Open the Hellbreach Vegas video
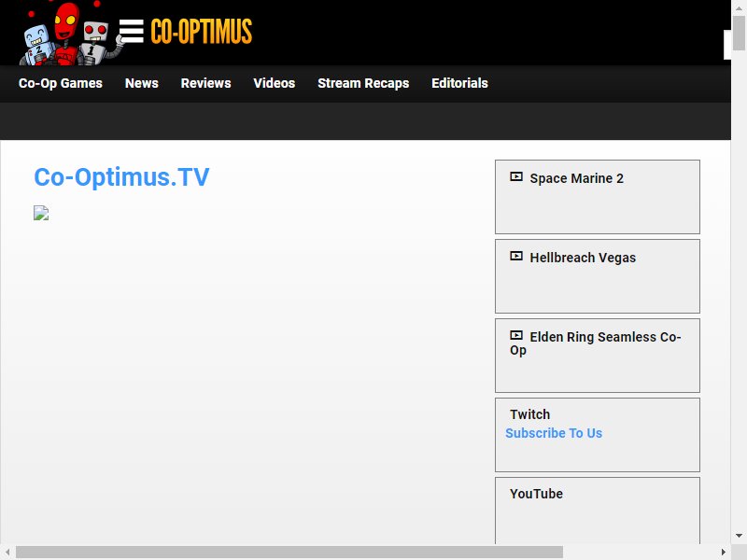 tap(583, 258)
